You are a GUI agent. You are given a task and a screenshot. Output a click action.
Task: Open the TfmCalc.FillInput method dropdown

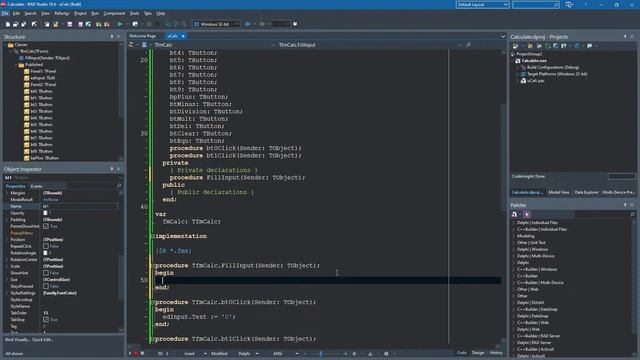[x=459, y=45]
